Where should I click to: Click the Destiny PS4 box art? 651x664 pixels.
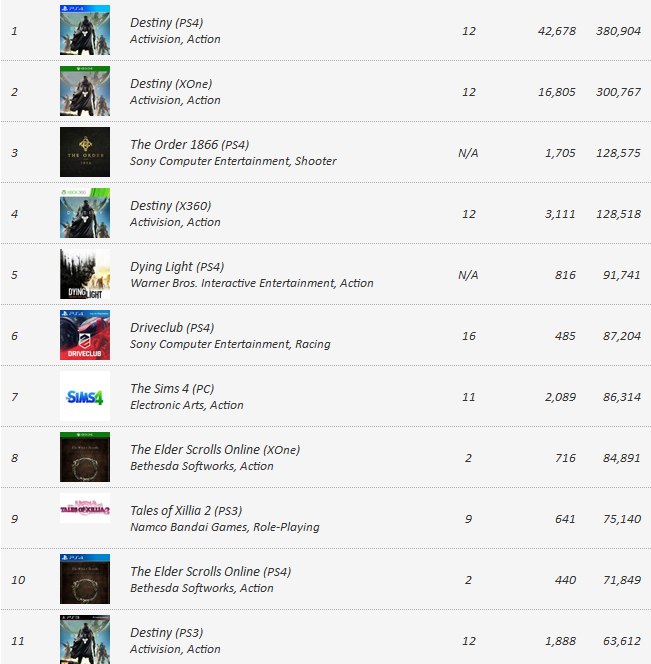point(85,30)
